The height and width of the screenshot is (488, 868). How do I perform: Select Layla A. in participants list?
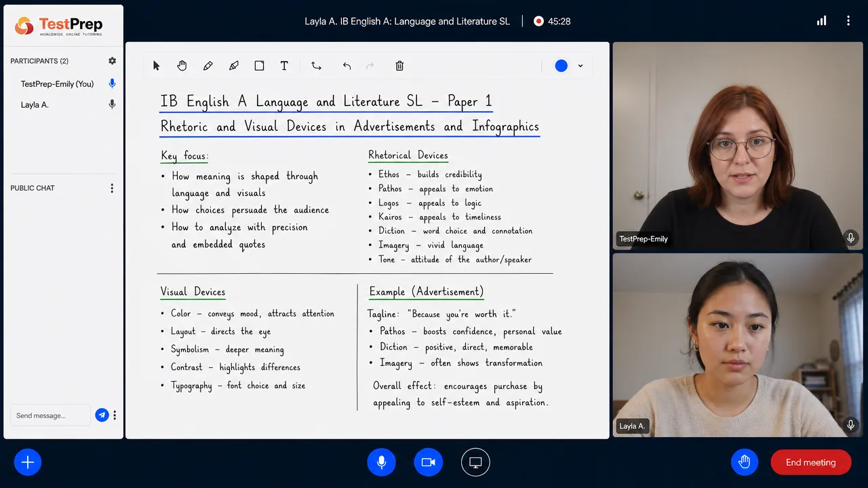coord(35,105)
